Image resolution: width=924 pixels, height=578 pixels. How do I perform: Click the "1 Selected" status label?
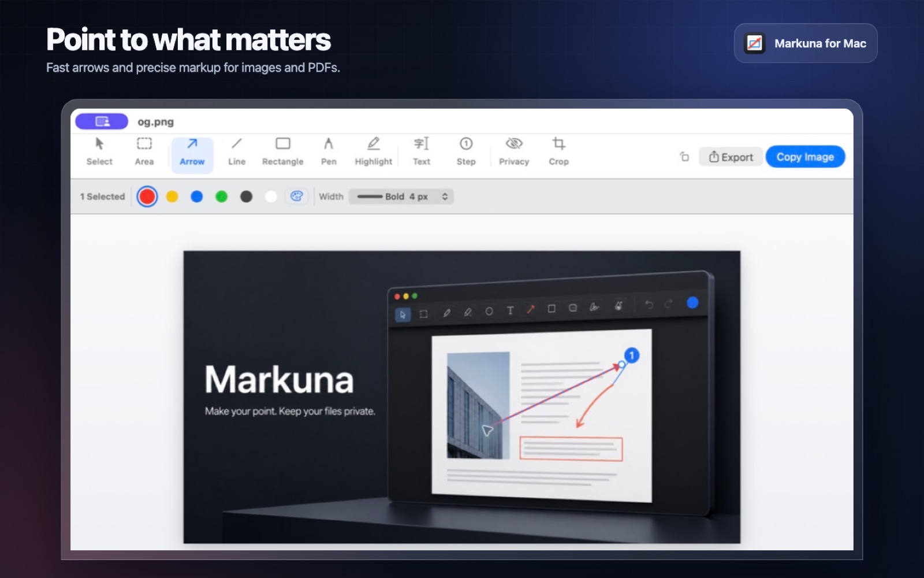(x=102, y=197)
